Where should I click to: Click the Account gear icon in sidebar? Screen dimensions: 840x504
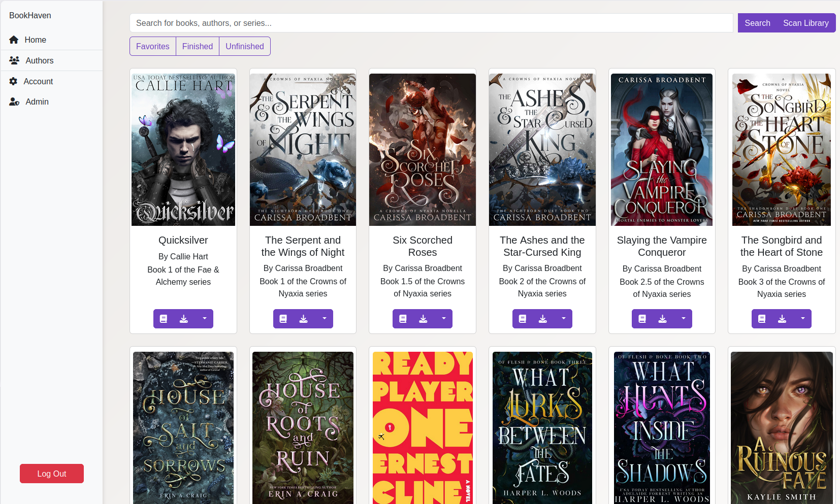click(x=13, y=81)
